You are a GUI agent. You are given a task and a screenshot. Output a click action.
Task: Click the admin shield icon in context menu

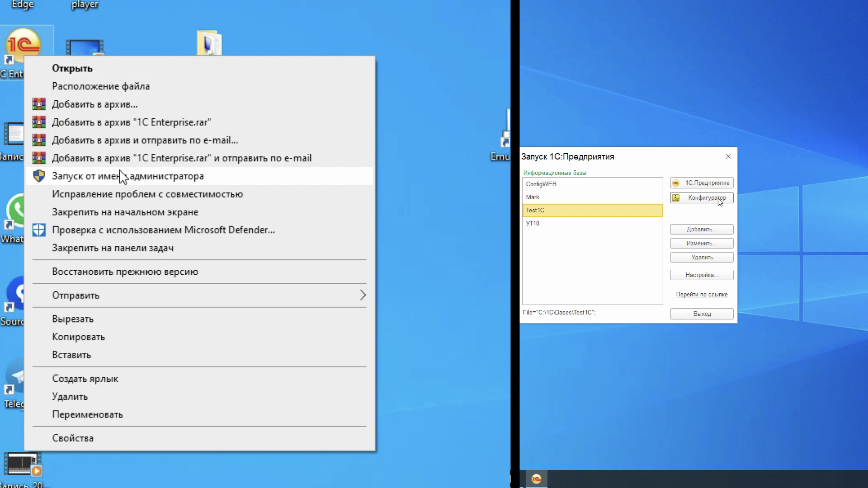(x=39, y=176)
